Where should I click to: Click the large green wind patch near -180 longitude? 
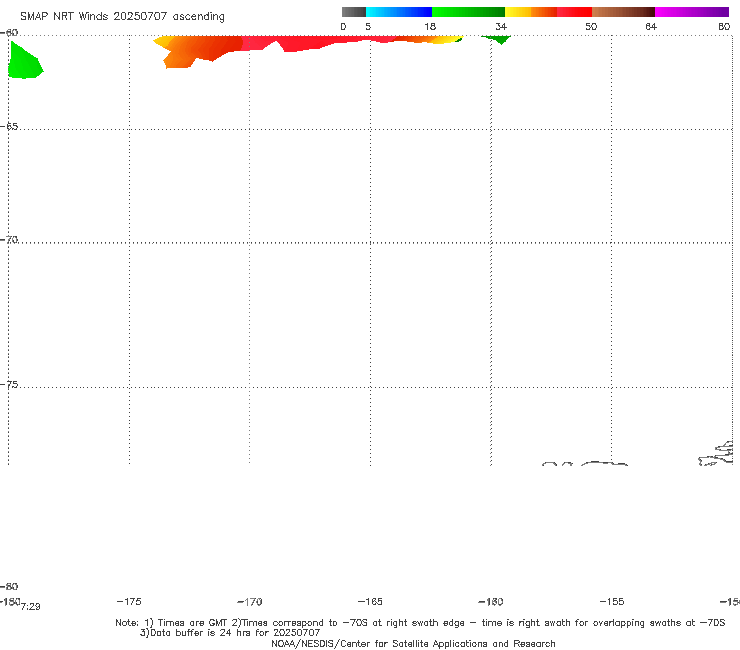tap(24, 62)
